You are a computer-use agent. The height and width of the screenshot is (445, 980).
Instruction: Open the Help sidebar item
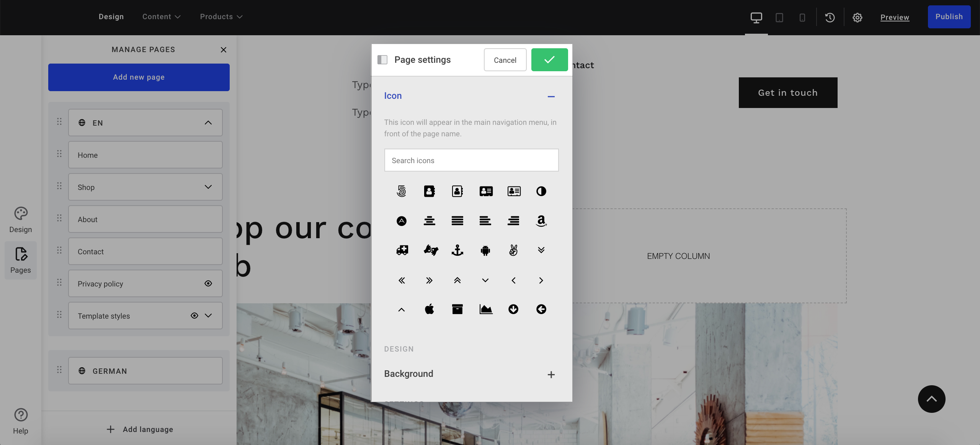pos(21,421)
